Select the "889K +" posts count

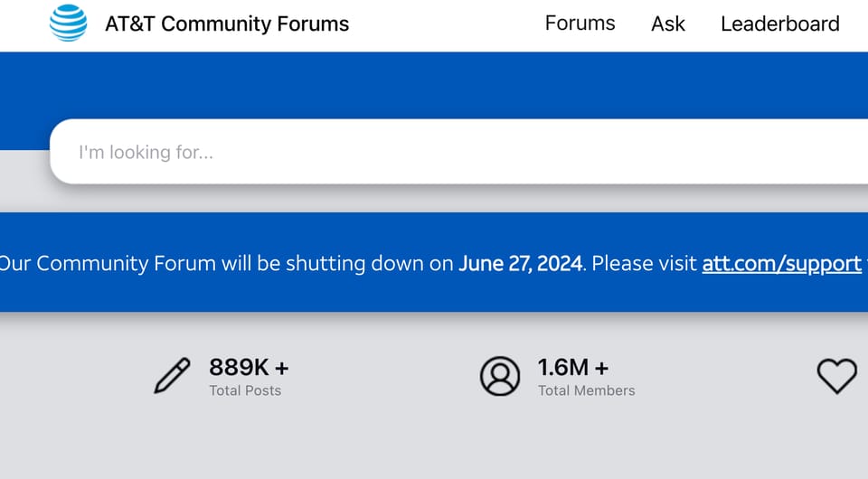coord(249,367)
